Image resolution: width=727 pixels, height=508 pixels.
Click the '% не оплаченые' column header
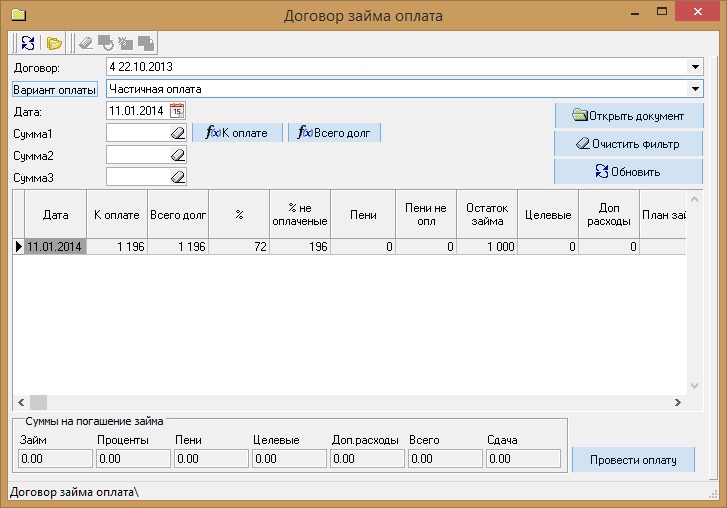click(300, 215)
